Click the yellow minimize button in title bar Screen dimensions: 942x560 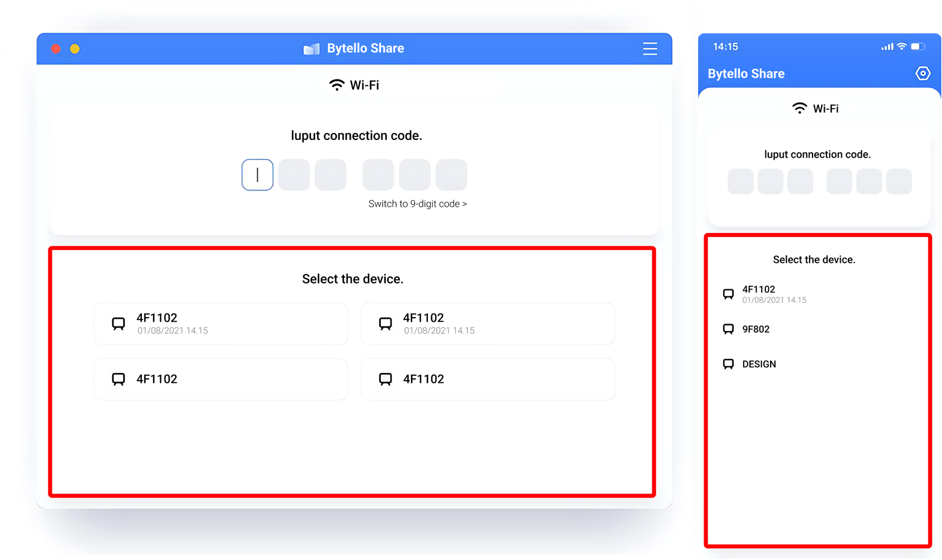coord(75,49)
